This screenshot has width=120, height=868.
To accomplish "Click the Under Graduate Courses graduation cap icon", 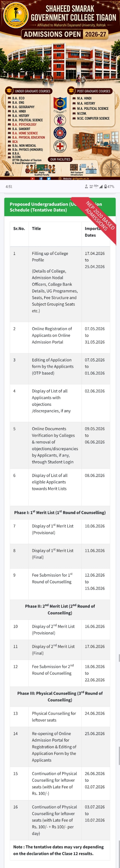I will point(9,91).
